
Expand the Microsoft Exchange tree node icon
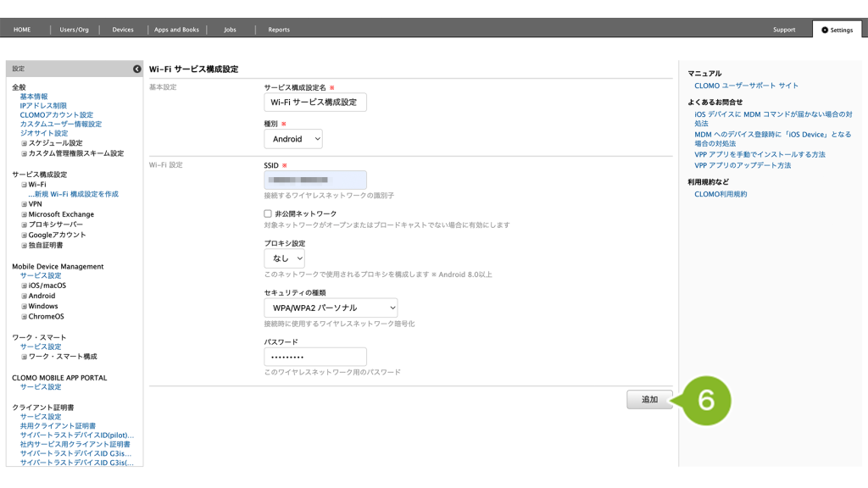coord(25,214)
